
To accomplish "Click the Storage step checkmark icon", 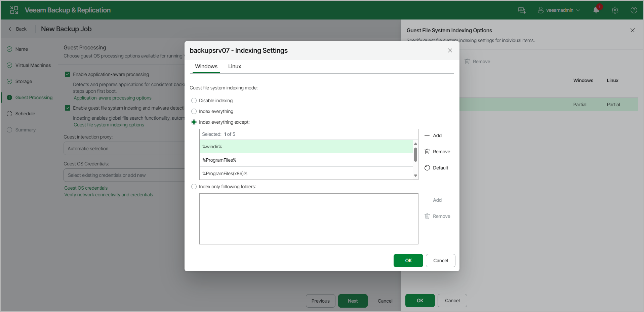I will tap(9, 81).
